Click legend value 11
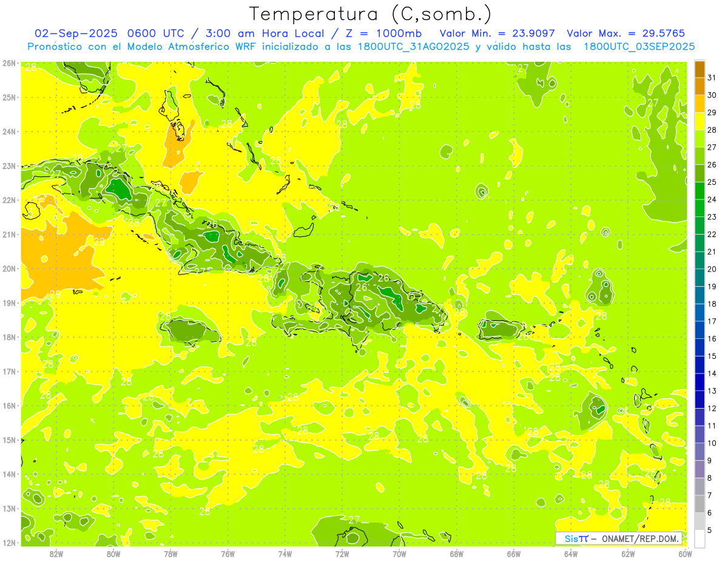This screenshot has height=562, width=728. (x=712, y=426)
